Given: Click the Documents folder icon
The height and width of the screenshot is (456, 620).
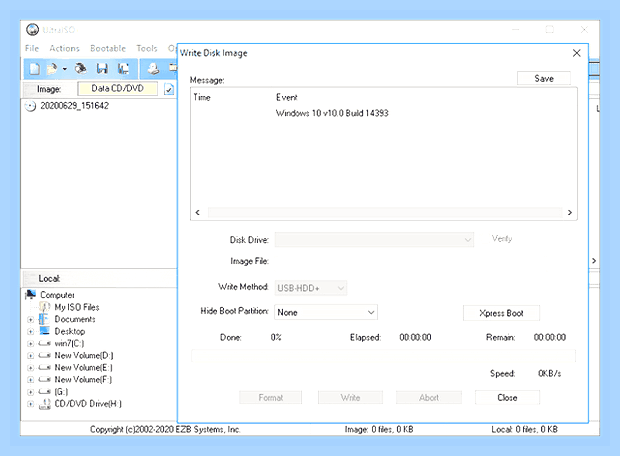Looking at the screenshot, I should pyautogui.click(x=44, y=319).
